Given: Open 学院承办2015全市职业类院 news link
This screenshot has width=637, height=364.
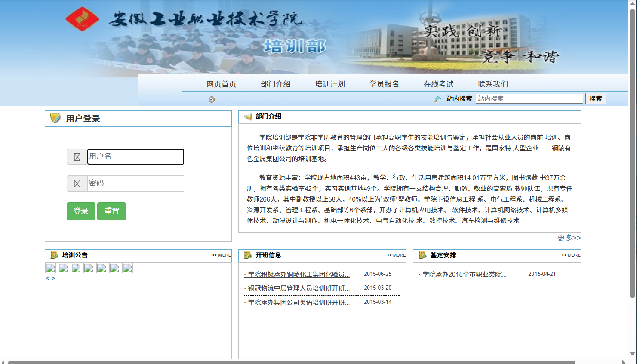Looking at the screenshot, I should click(465, 274).
